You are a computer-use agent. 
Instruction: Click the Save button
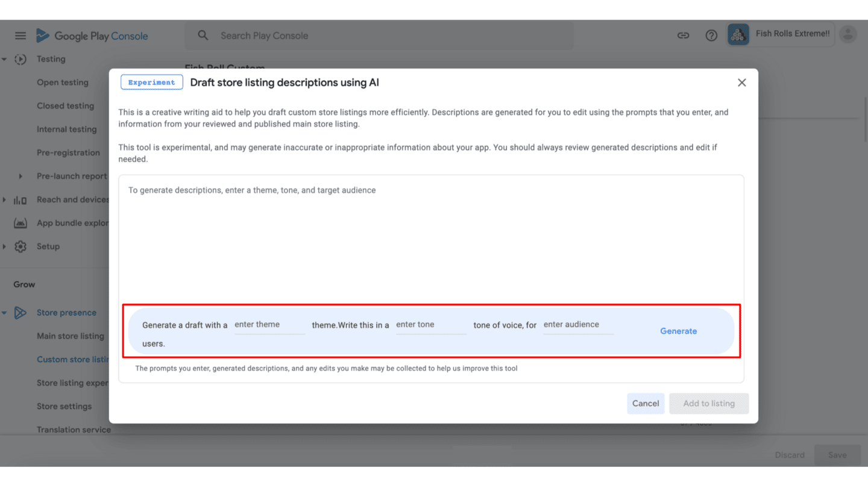(837, 455)
